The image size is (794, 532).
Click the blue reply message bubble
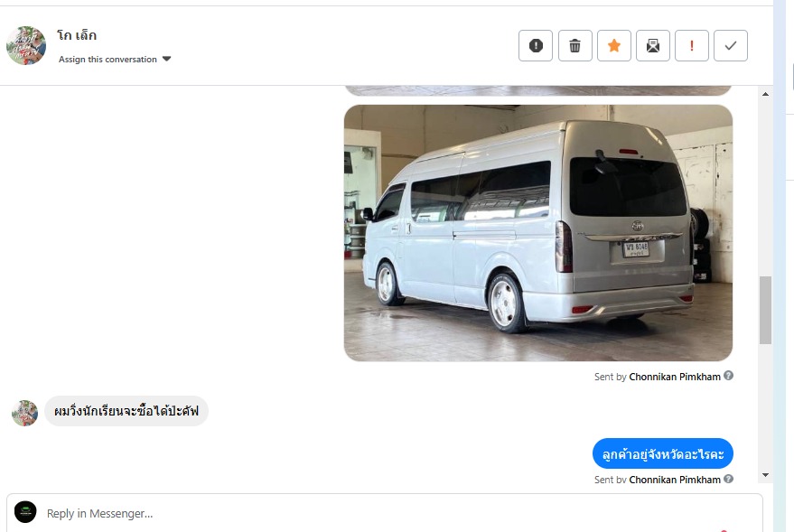click(x=662, y=453)
